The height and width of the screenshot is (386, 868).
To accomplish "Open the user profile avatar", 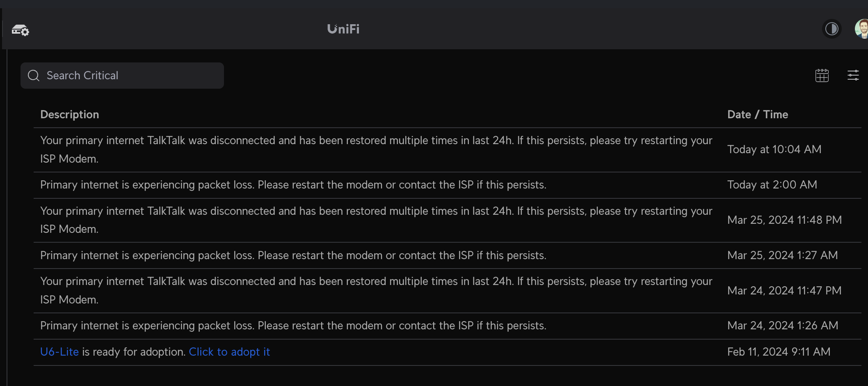I will click(x=862, y=29).
